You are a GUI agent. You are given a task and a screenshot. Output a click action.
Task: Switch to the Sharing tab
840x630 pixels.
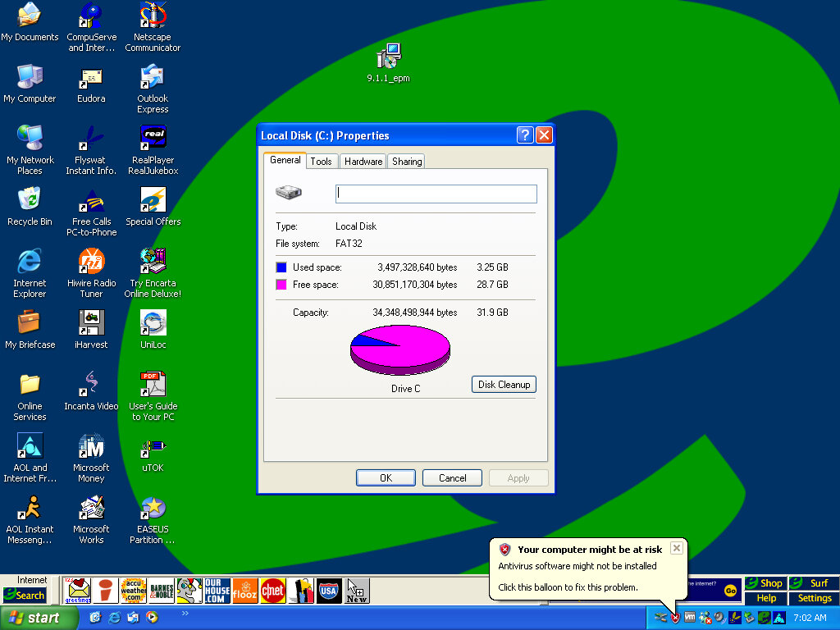tap(407, 162)
